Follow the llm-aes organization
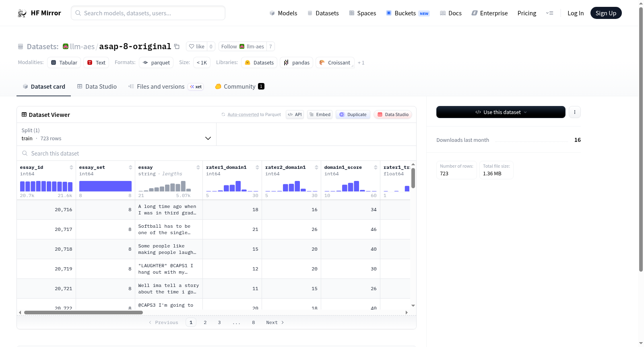 click(x=242, y=46)
